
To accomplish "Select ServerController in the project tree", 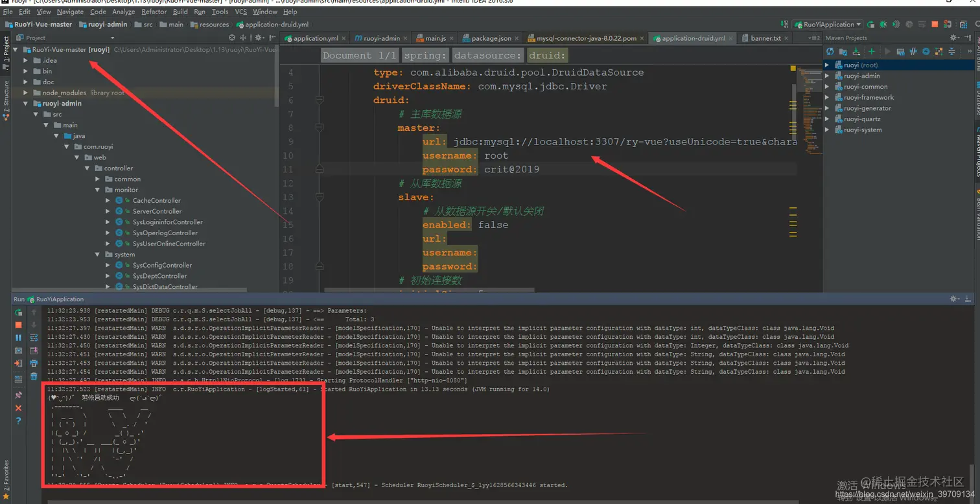I will [157, 211].
